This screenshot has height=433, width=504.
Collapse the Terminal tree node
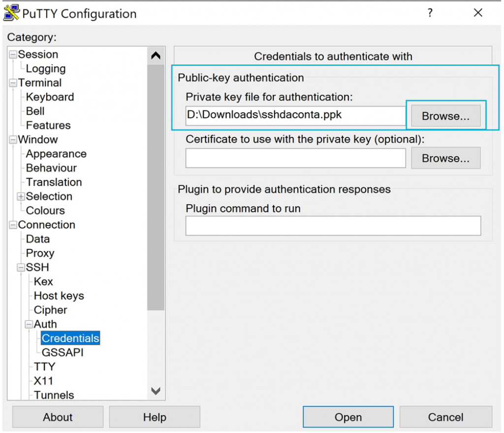13,83
